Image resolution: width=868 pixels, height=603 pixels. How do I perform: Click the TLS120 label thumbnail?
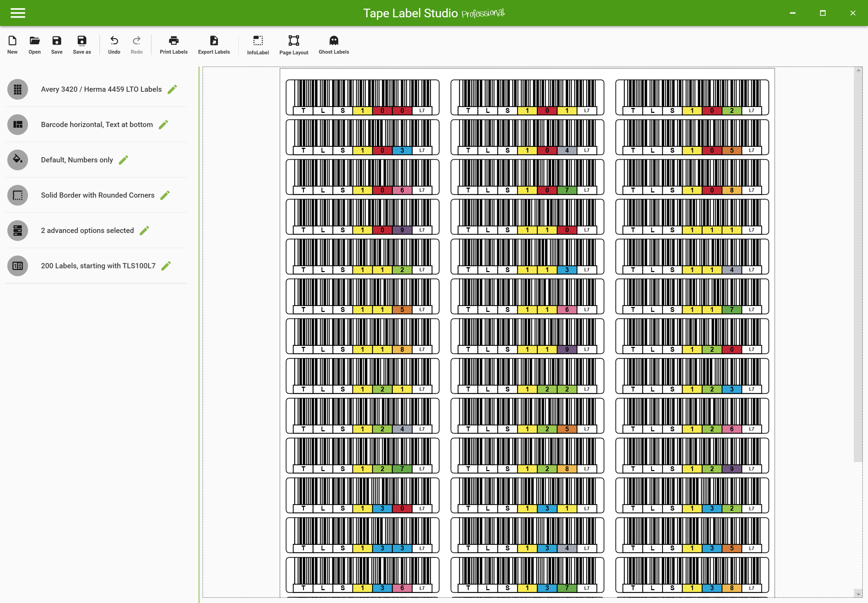pyautogui.click(x=692, y=336)
